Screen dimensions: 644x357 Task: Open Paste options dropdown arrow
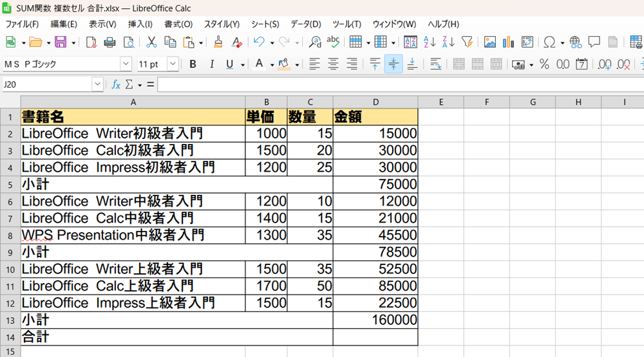(x=201, y=42)
